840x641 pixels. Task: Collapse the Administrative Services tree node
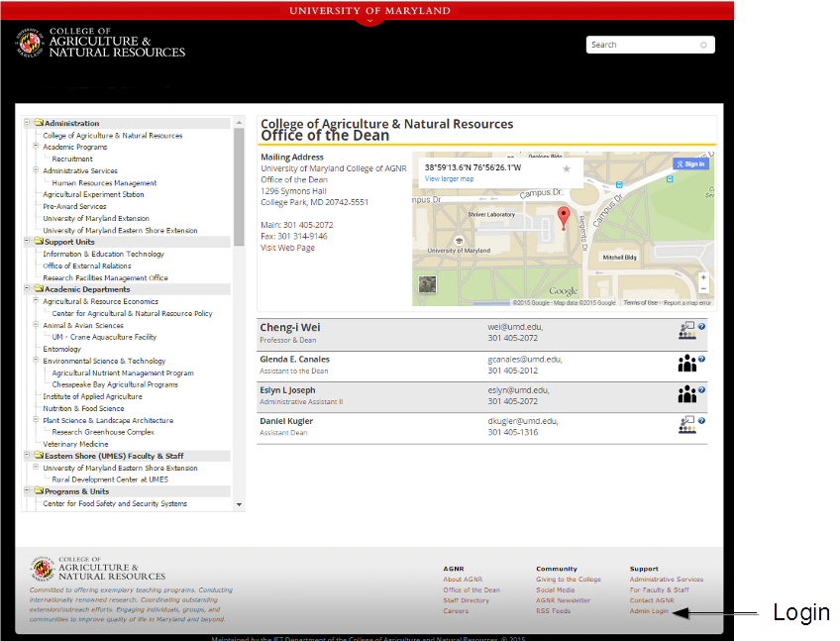pyautogui.click(x=36, y=169)
